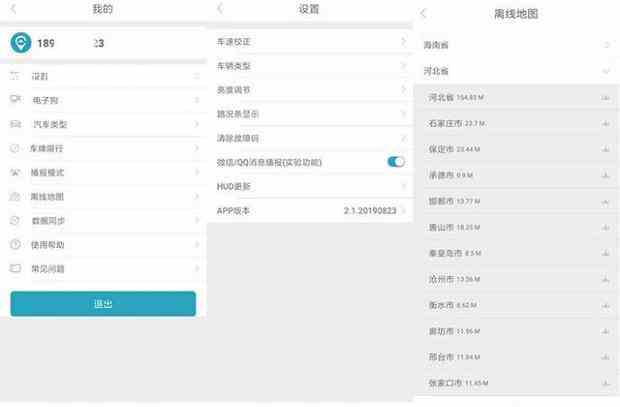Image resolution: width=620 pixels, height=407 pixels.
Task: Download the 唐山市 offline map
Action: tap(606, 227)
